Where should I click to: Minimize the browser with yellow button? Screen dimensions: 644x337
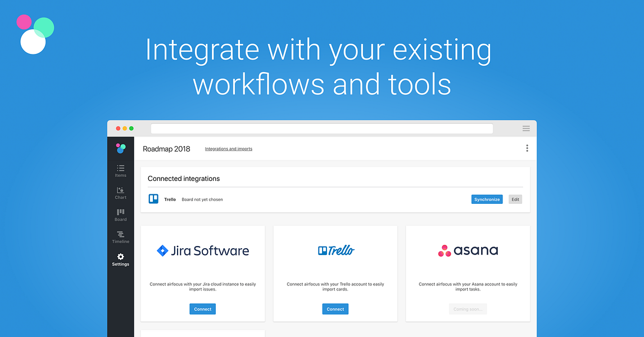tap(125, 129)
